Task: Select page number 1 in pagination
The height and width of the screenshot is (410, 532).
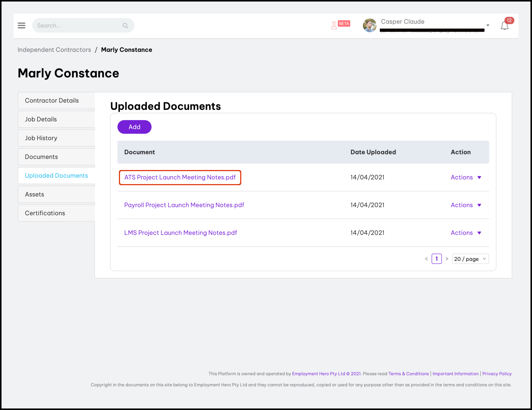Action: 437,259
